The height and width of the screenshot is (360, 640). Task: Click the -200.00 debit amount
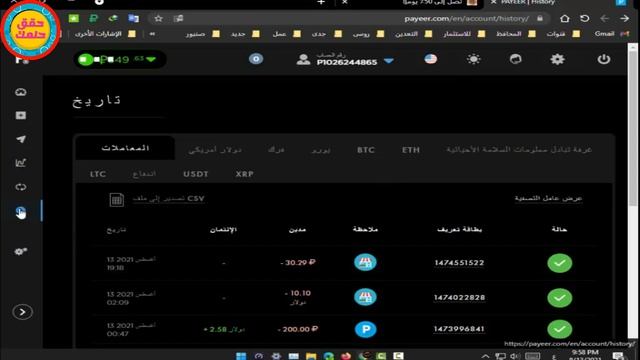[298, 329]
